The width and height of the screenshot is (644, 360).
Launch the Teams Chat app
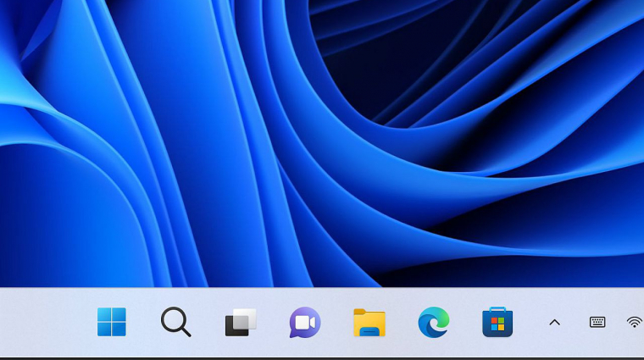click(305, 322)
